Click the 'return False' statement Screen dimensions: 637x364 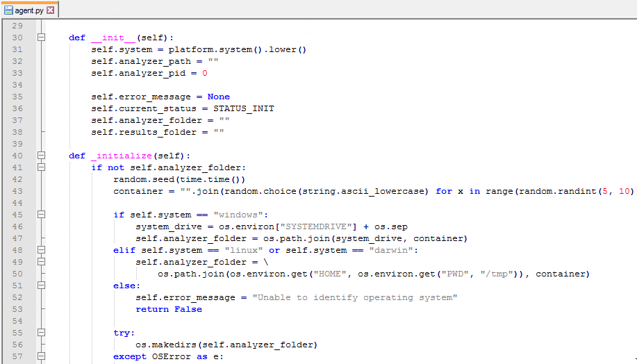(x=169, y=309)
